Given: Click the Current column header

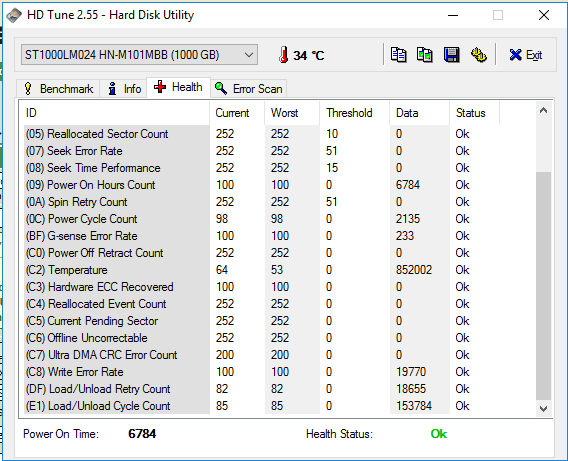Looking at the screenshot, I should click(237, 113).
